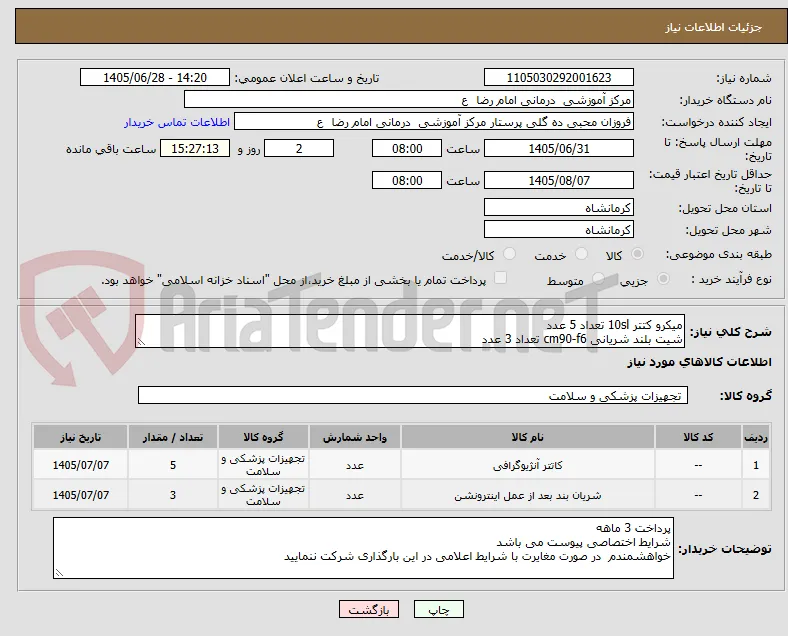Click the price validity time 08:00 field
788x636 pixels.
point(407,180)
